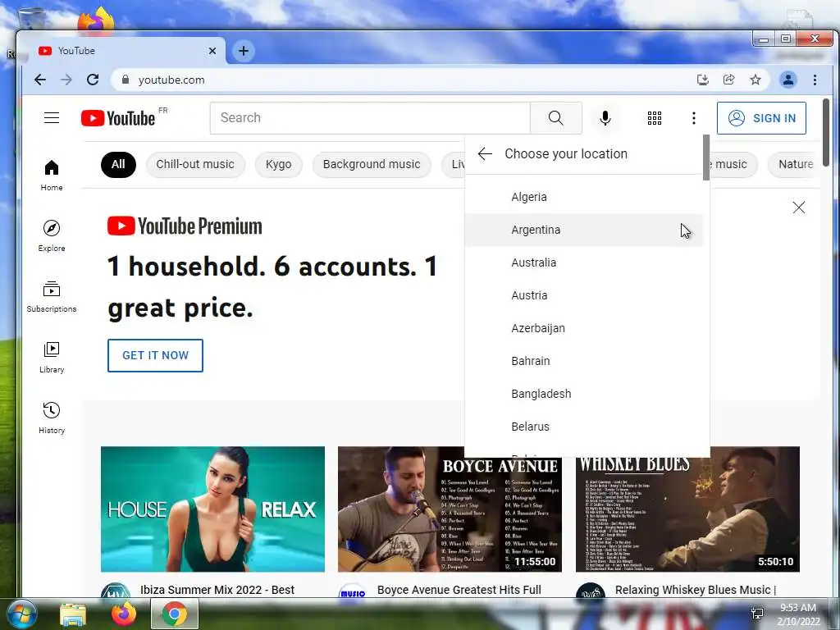Open Explore in the sidebar

click(x=52, y=236)
